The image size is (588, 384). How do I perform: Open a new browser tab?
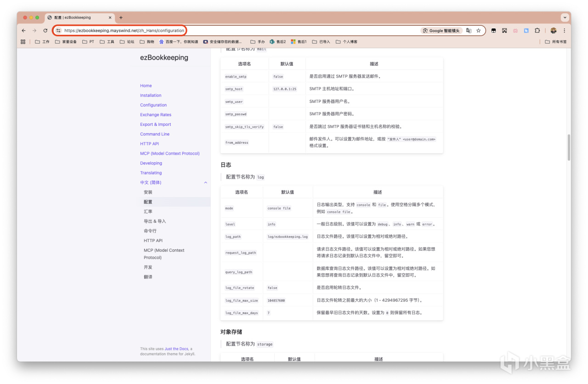121,17
